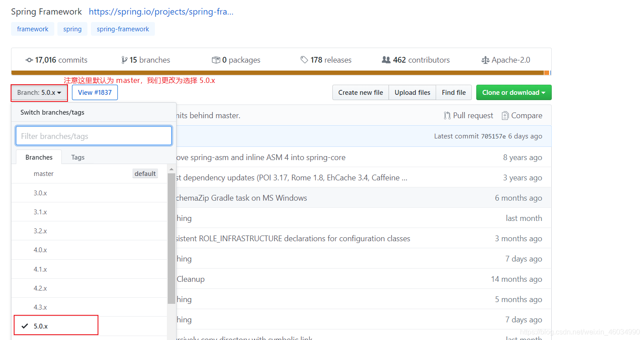Click the branches fork icon
The width and height of the screenshot is (644, 340).
click(124, 60)
